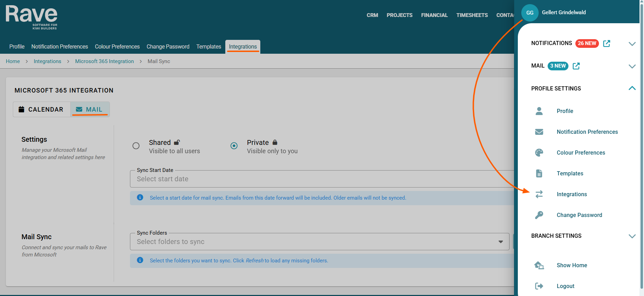Open the CRM menu
The width and height of the screenshot is (644, 296).
pyautogui.click(x=372, y=15)
